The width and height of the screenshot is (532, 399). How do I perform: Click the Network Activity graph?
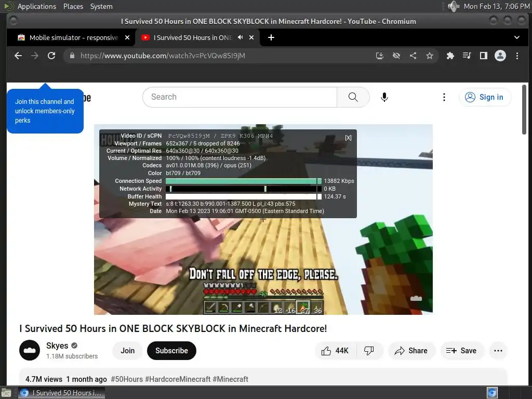[x=243, y=189]
